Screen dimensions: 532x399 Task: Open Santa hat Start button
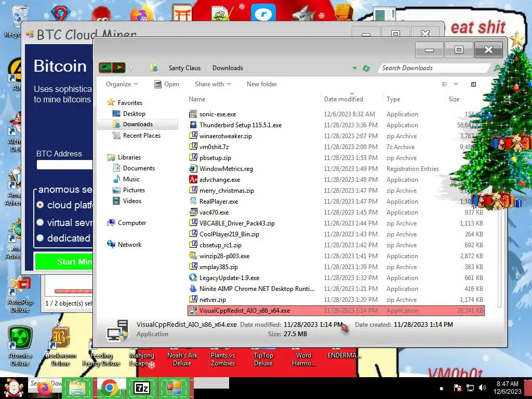point(13,388)
